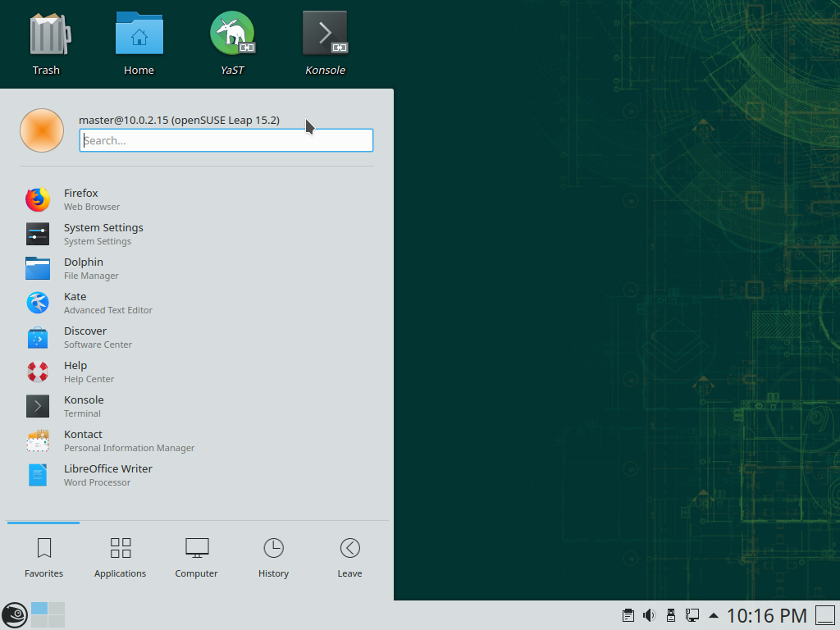Open the removable devices notifier tray icon
This screenshot has height=630, width=840.
pyautogui.click(x=671, y=615)
